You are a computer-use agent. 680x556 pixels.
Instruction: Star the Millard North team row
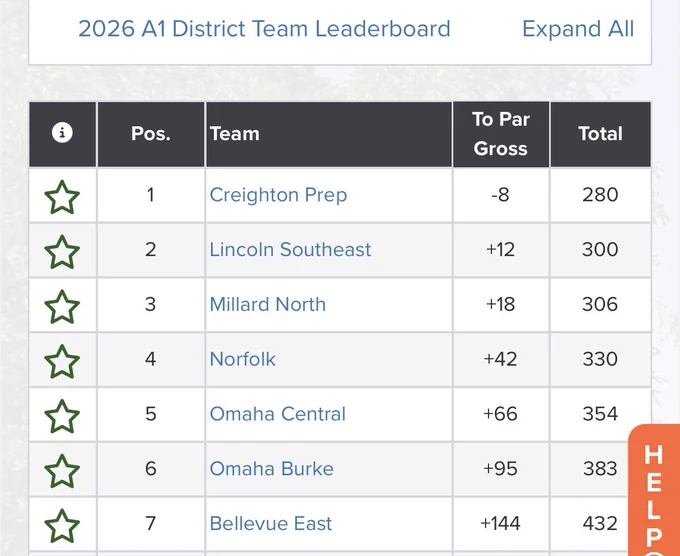tap(62, 307)
